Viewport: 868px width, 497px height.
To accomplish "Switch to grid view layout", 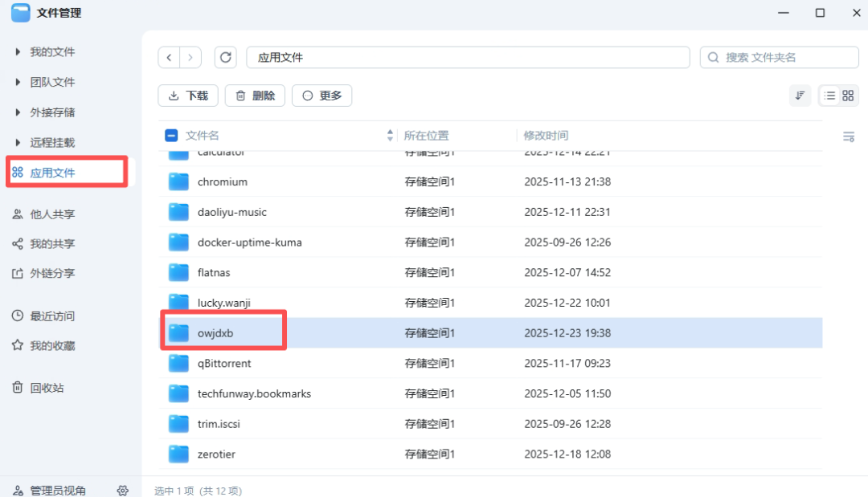I will [x=847, y=95].
